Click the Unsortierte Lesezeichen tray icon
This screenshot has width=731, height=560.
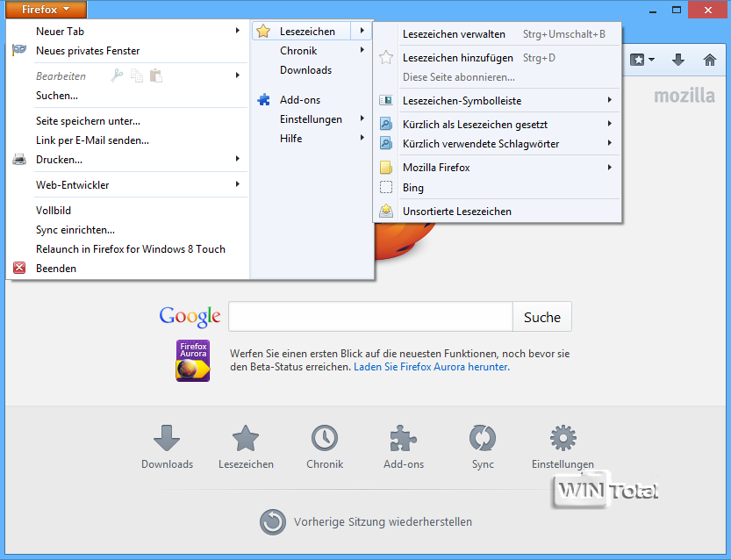[x=386, y=211]
